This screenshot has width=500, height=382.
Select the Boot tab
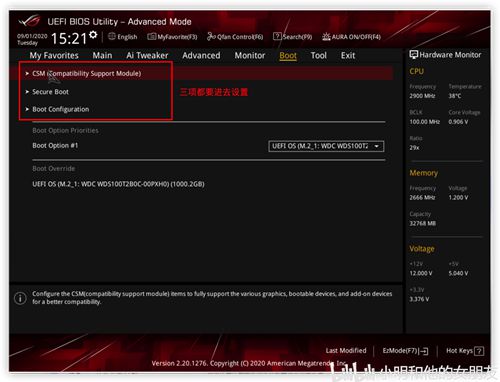[x=288, y=56]
